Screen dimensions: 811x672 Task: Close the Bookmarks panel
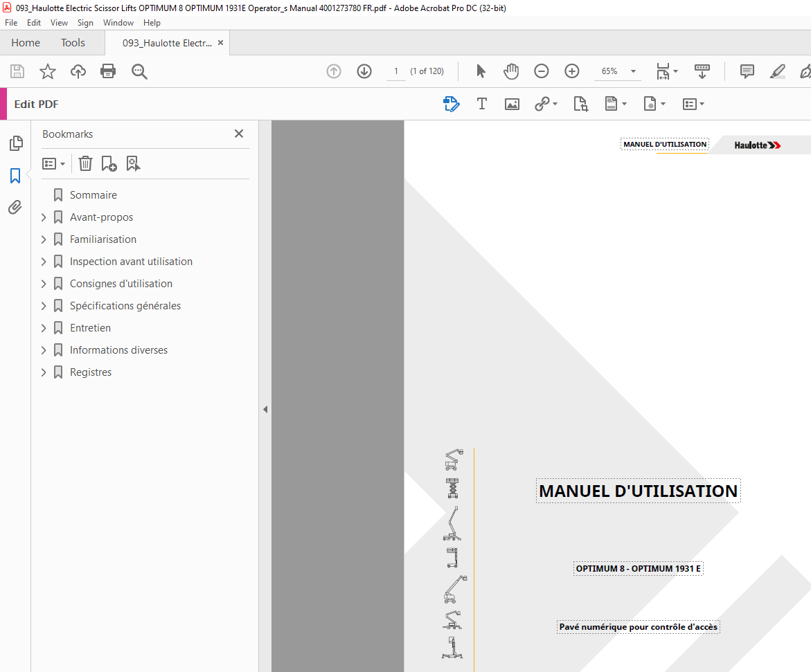pyautogui.click(x=238, y=134)
